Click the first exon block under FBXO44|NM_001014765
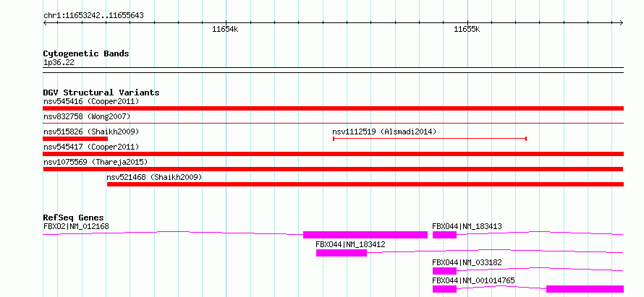 click(x=444, y=289)
